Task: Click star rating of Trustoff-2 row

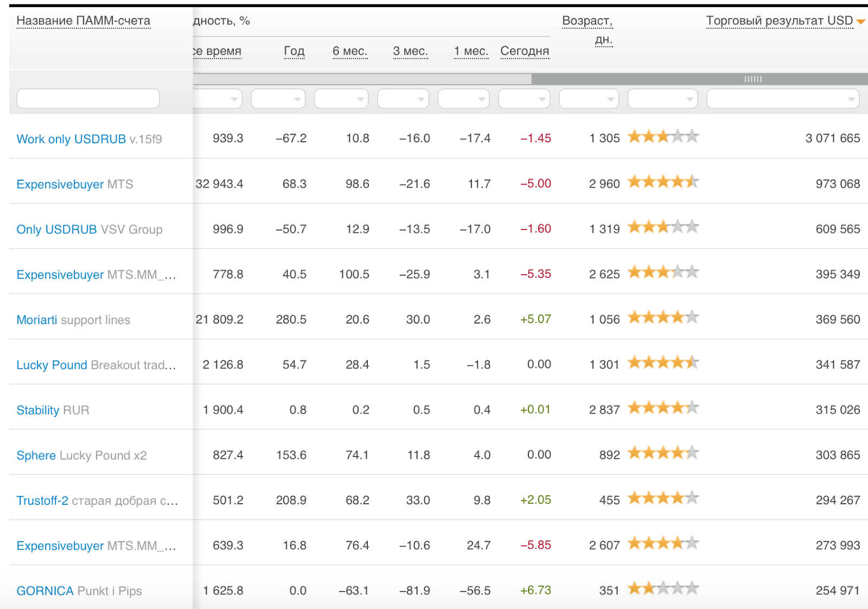Action: point(663,498)
